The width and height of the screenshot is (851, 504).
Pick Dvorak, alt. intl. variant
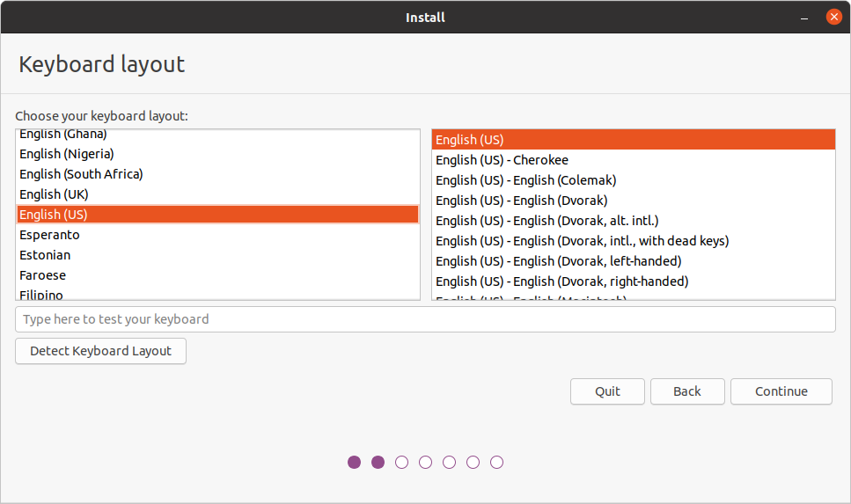click(547, 221)
